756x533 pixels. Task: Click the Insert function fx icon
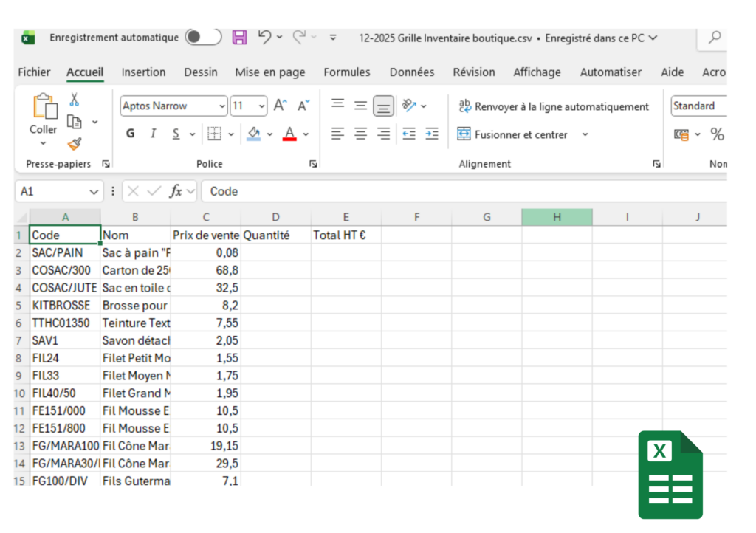175,191
